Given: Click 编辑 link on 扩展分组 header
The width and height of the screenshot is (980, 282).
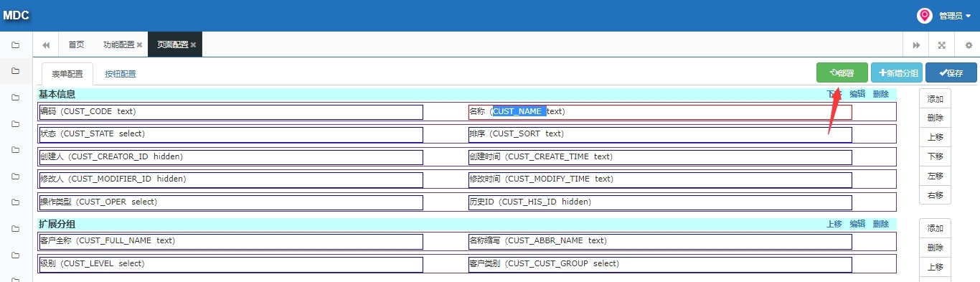Looking at the screenshot, I should (857, 224).
